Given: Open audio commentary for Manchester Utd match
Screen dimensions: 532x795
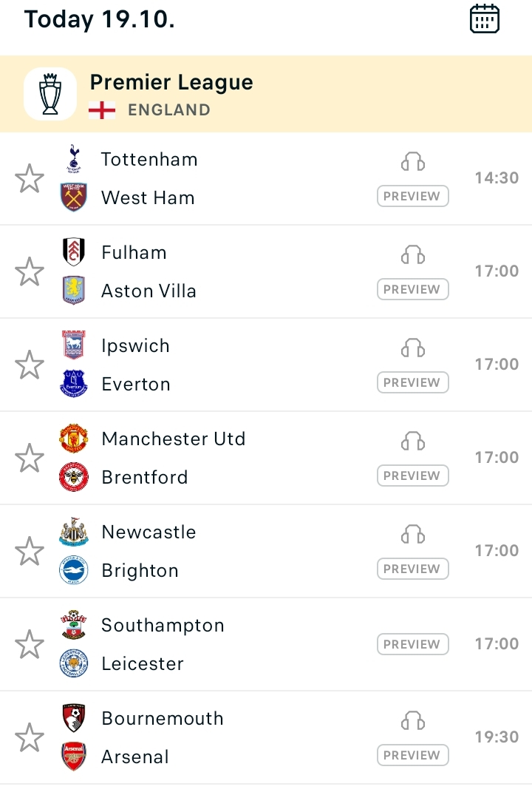Looking at the screenshot, I should [413, 442].
